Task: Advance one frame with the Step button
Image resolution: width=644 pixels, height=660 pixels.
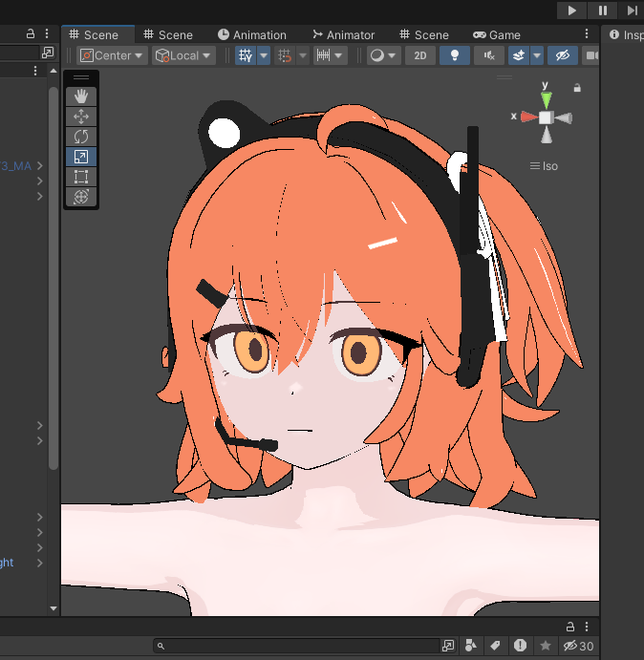Action: pos(632,11)
